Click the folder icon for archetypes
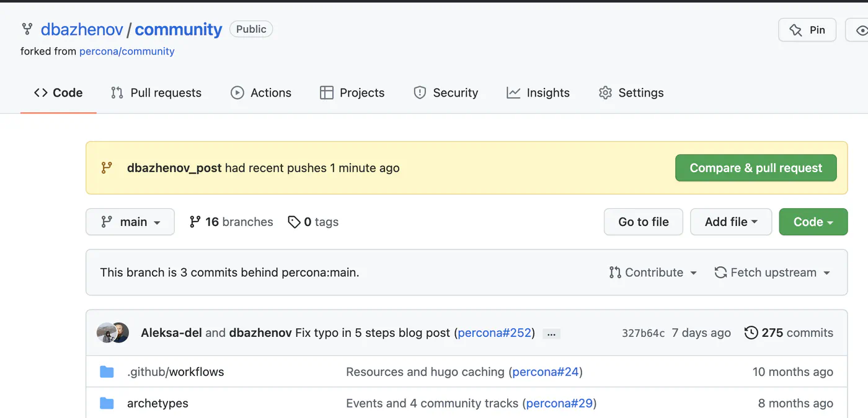The image size is (868, 418). [107, 403]
